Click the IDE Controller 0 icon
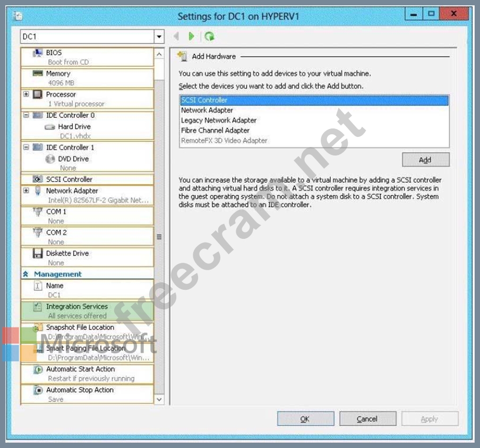480x448 pixels. pos(38,115)
